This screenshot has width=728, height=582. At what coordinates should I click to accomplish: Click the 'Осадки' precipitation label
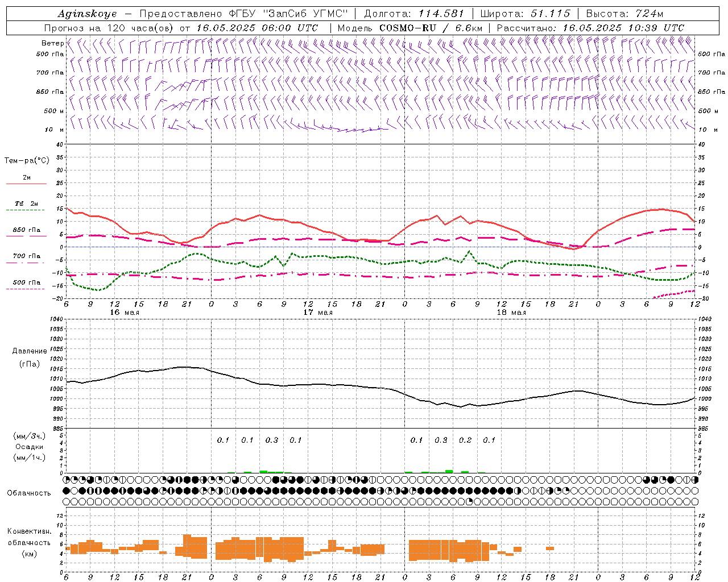[x=30, y=447]
